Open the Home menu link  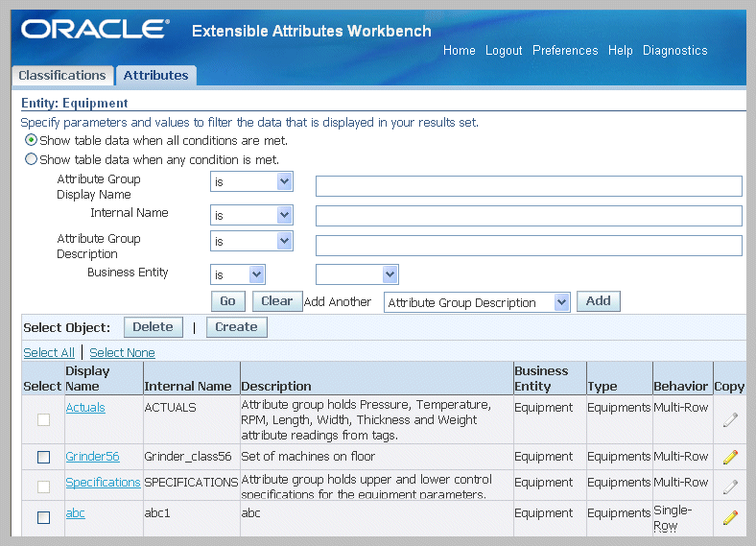click(x=459, y=50)
